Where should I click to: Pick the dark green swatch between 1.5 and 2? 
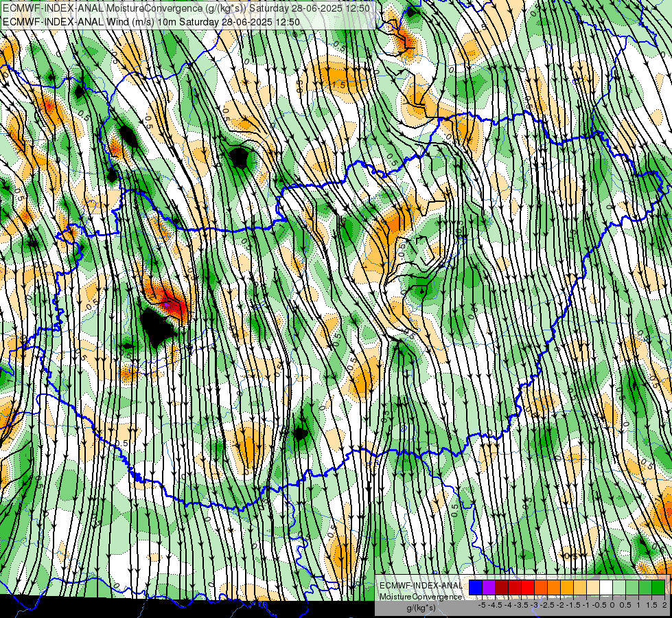click(658, 588)
